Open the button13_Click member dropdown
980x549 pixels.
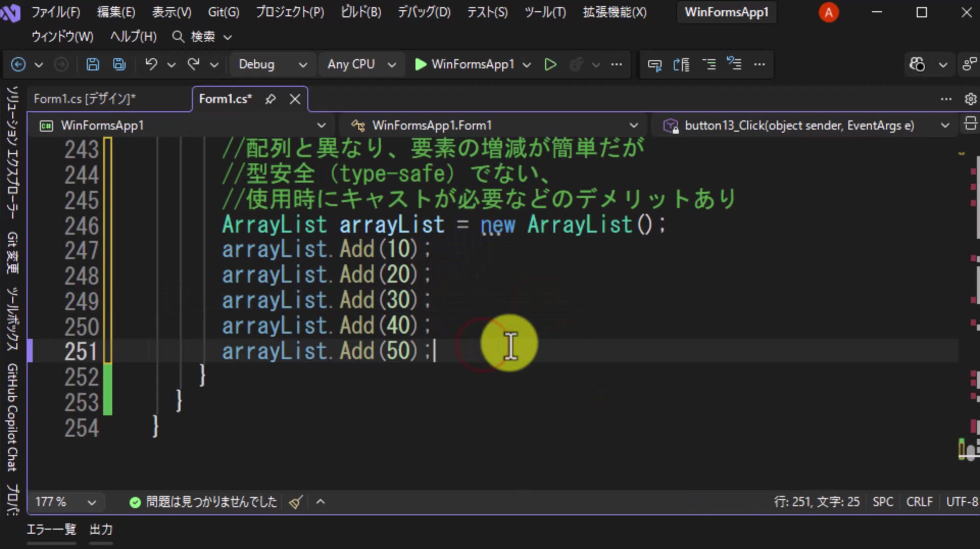point(805,125)
